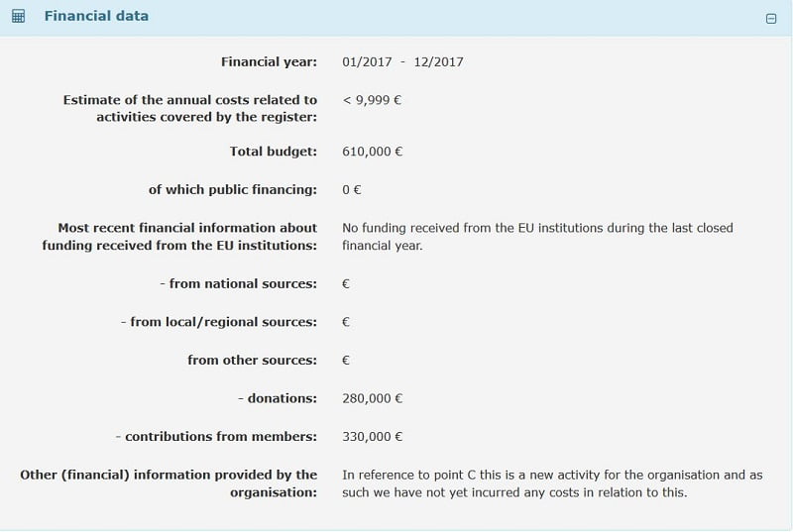This screenshot has height=532, width=793.
Task: Select the 330,000 € member contributions value
Action: point(372,436)
